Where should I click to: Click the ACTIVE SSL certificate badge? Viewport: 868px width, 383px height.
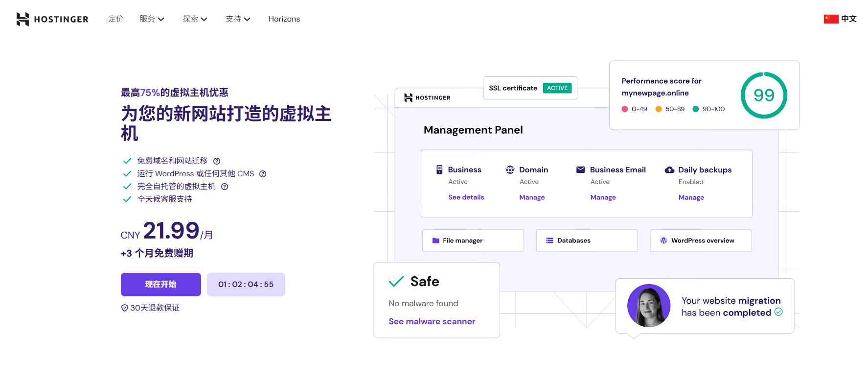(x=557, y=88)
